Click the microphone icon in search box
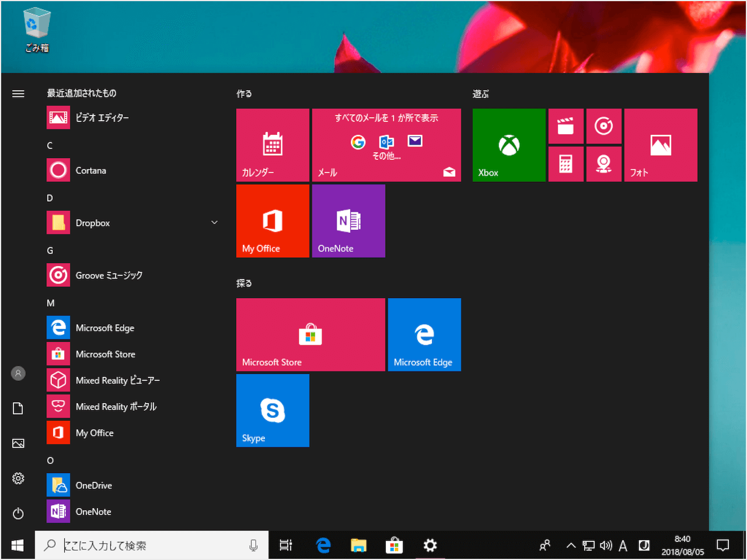747x560 pixels. (x=253, y=545)
